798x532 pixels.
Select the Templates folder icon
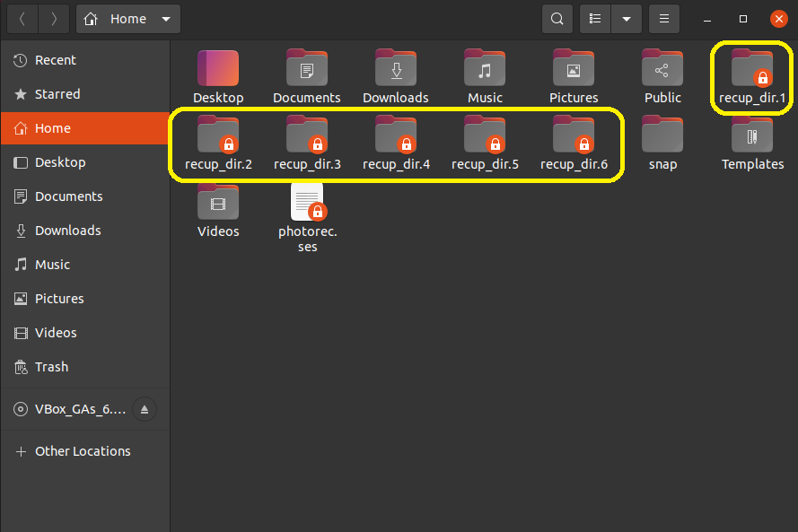[752, 135]
